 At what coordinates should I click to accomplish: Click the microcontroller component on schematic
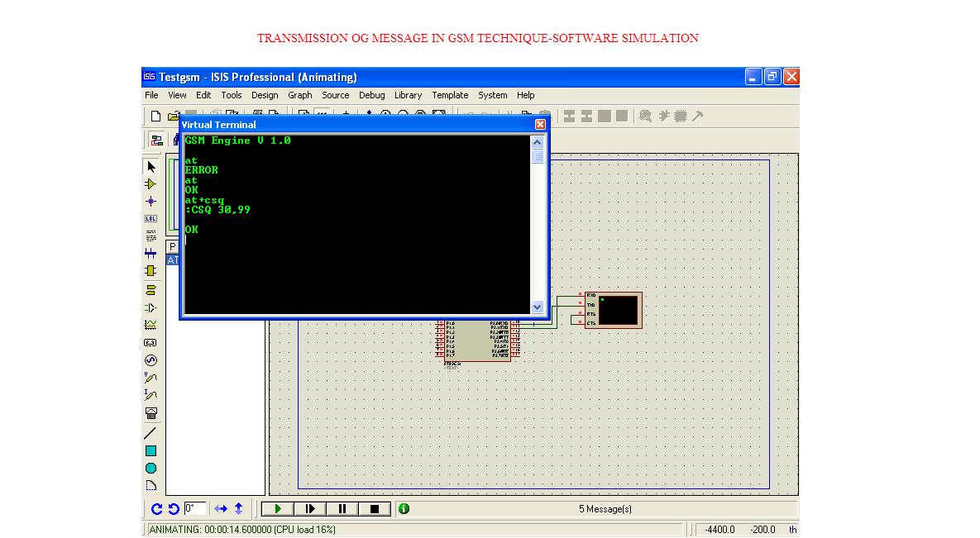(x=477, y=341)
